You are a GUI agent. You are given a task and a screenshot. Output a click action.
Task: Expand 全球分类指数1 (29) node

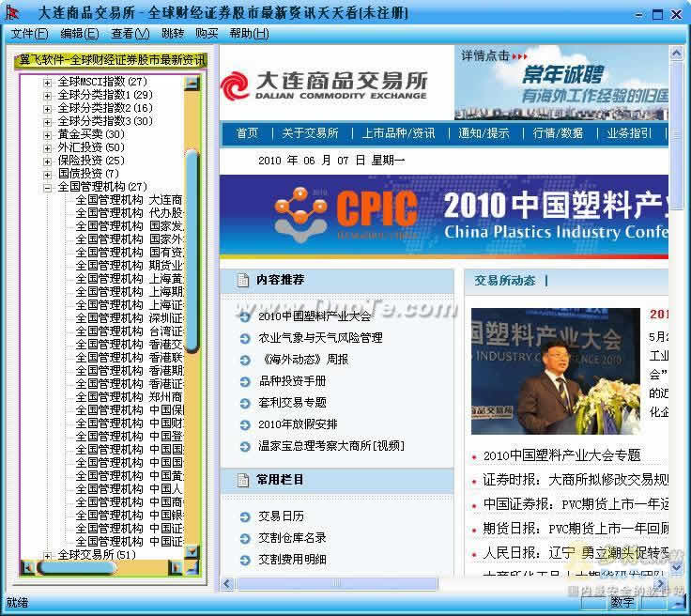48,96
